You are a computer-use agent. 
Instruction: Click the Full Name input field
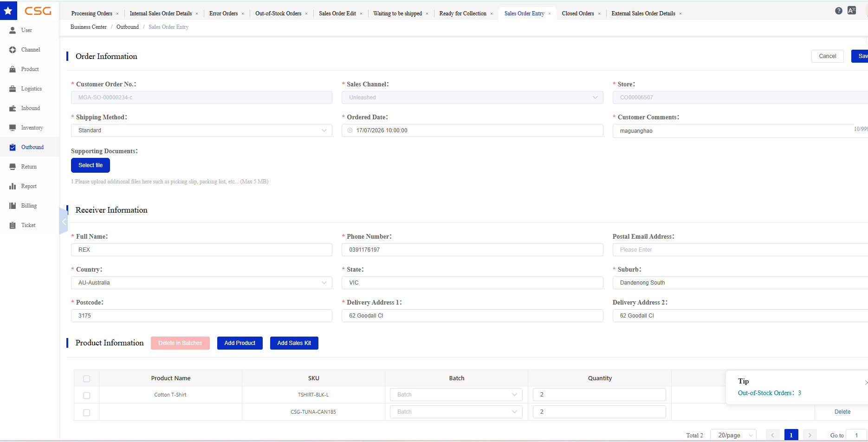pyautogui.click(x=201, y=250)
